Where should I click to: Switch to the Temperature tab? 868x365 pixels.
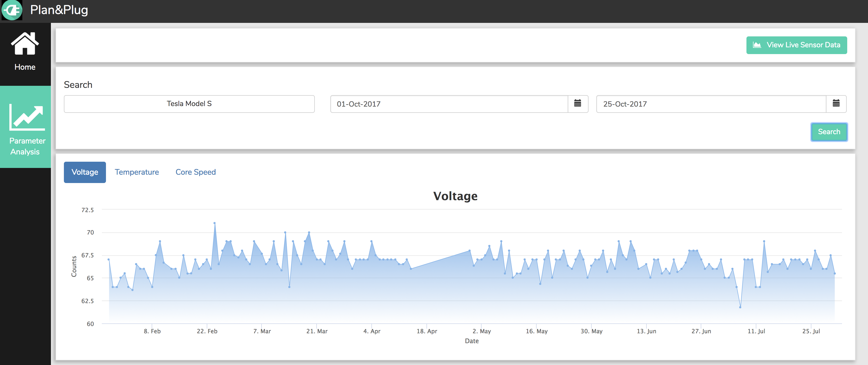click(x=136, y=172)
